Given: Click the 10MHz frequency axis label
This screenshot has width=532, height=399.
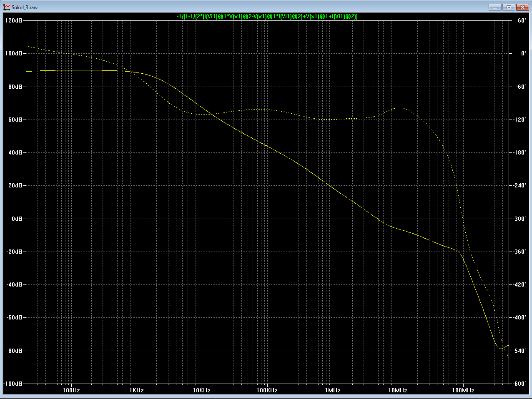Looking at the screenshot, I should [x=398, y=390].
